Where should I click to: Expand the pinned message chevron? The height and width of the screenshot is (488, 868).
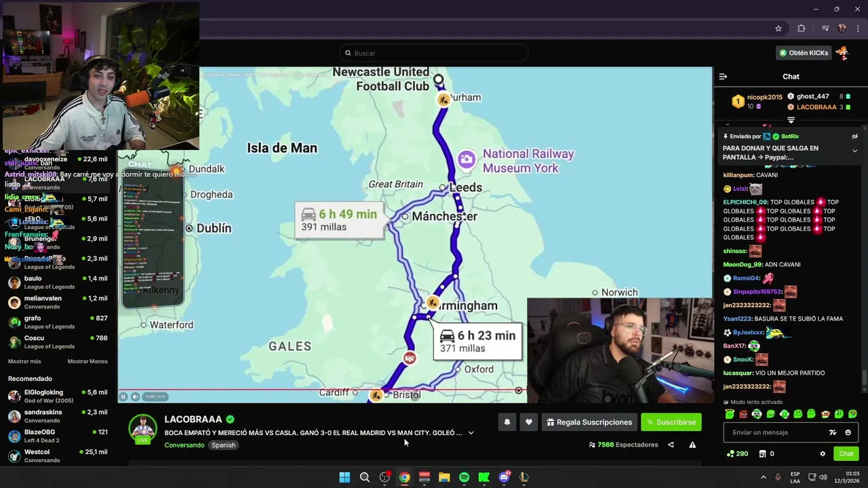coord(854,150)
